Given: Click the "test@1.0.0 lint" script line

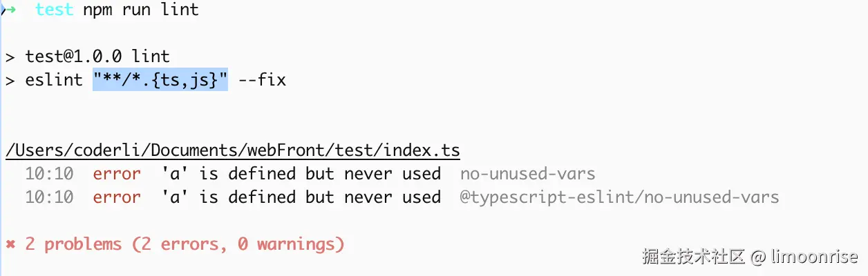Looking at the screenshot, I should [97, 56].
